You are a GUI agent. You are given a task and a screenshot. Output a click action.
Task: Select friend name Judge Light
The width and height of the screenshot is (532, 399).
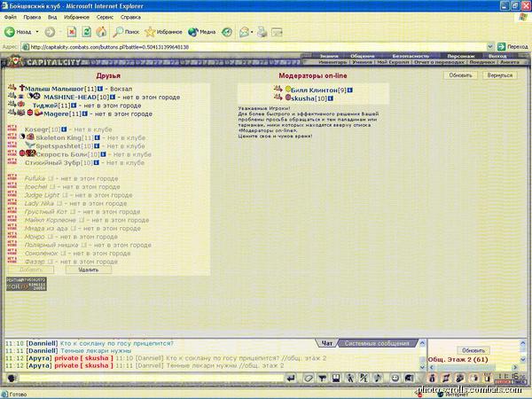point(42,195)
